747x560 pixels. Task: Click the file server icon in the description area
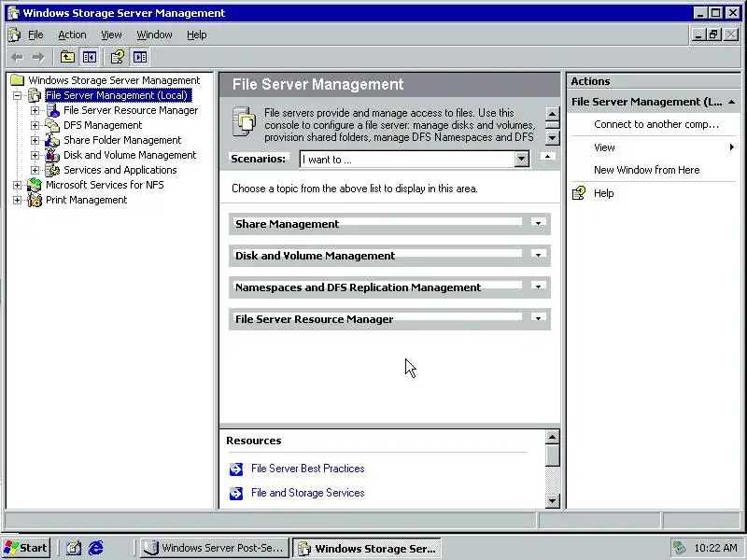(244, 122)
